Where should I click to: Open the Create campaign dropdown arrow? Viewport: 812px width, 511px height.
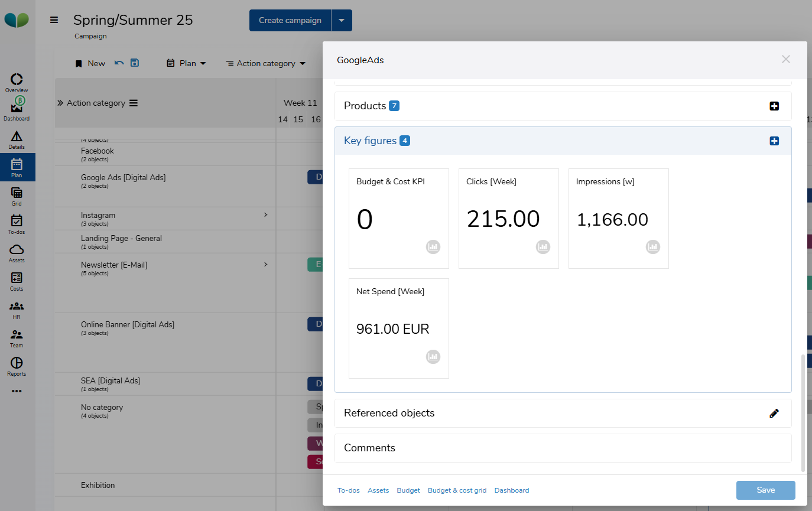(x=342, y=20)
